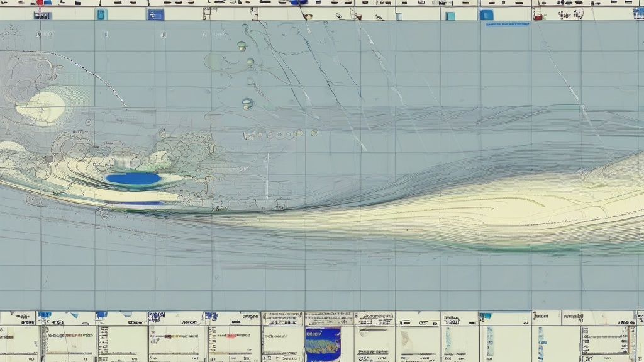Click the light blue square toolbar icon
Image resolution: width=644 pixels, height=362 pixels.
point(101,14)
